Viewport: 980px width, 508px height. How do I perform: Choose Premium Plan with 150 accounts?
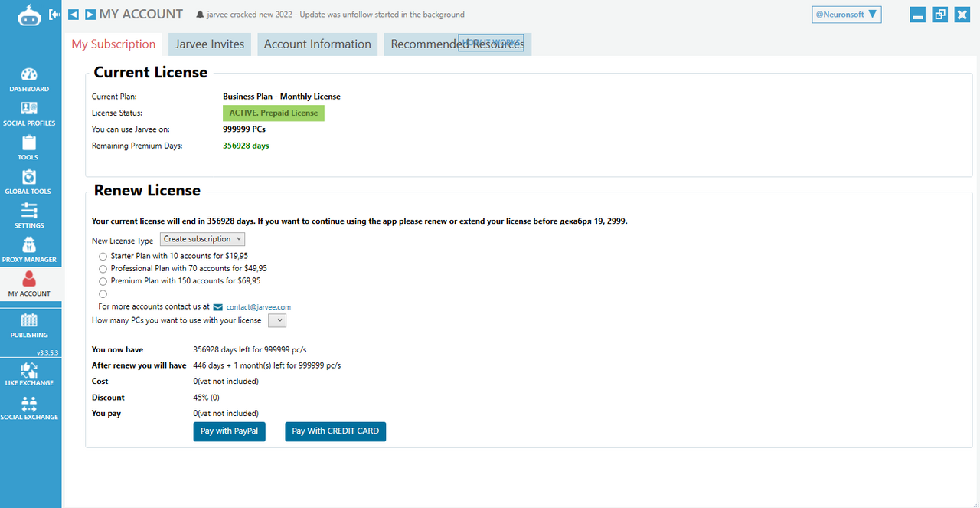pyautogui.click(x=103, y=281)
